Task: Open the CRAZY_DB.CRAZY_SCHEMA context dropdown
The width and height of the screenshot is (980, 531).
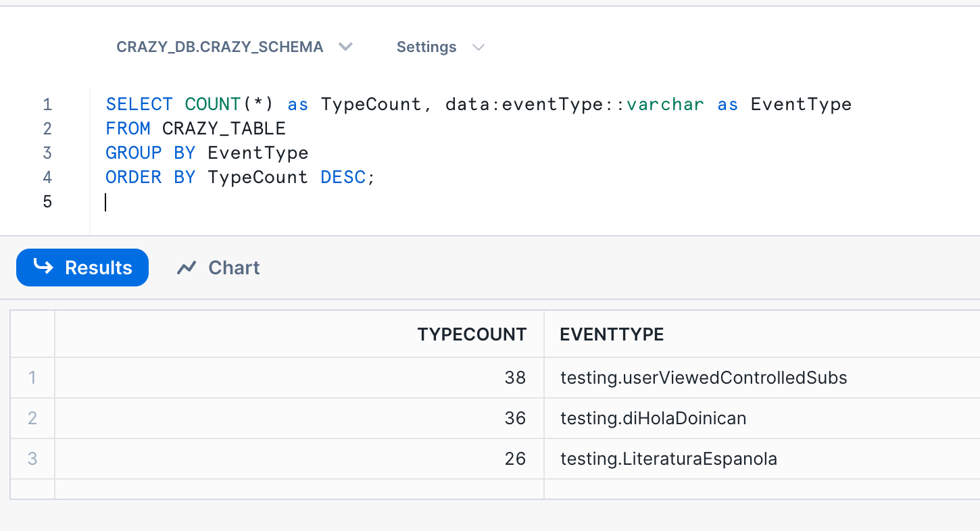Action: coord(235,47)
